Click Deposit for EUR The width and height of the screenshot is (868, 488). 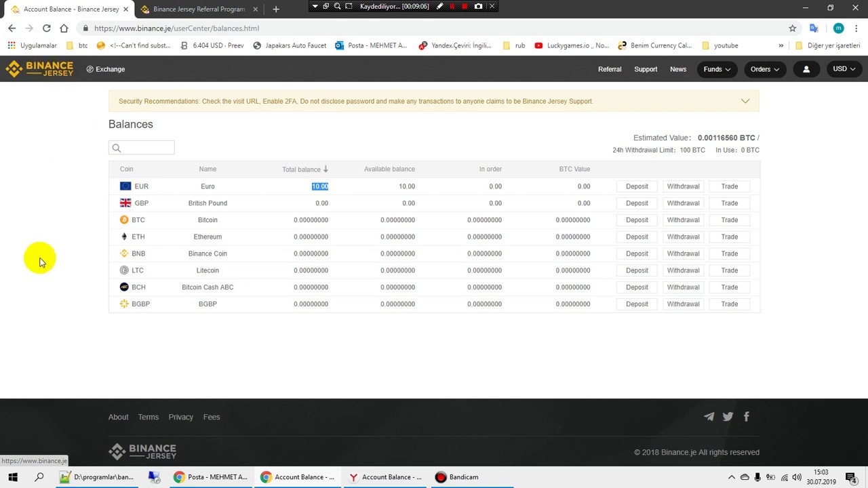(x=637, y=186)
